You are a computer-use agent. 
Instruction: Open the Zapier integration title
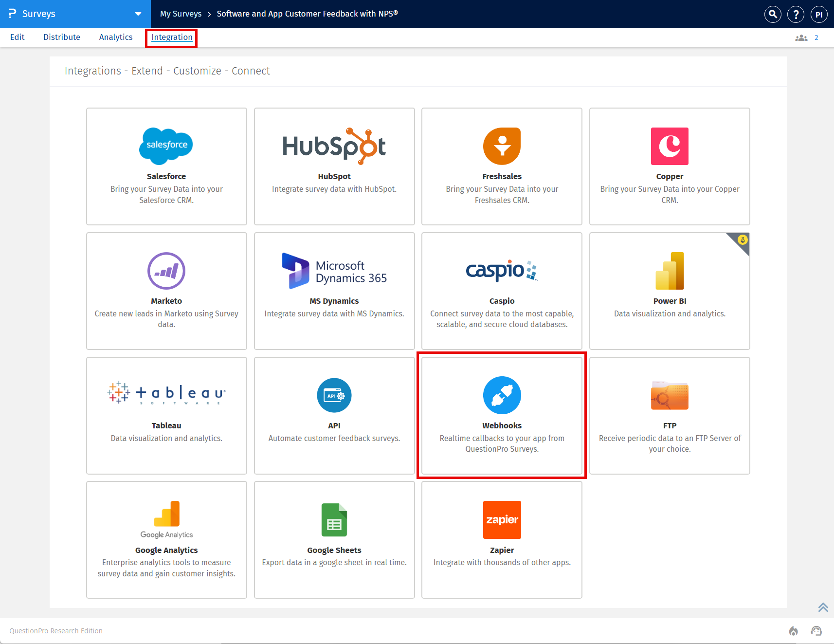click(502, 550)
